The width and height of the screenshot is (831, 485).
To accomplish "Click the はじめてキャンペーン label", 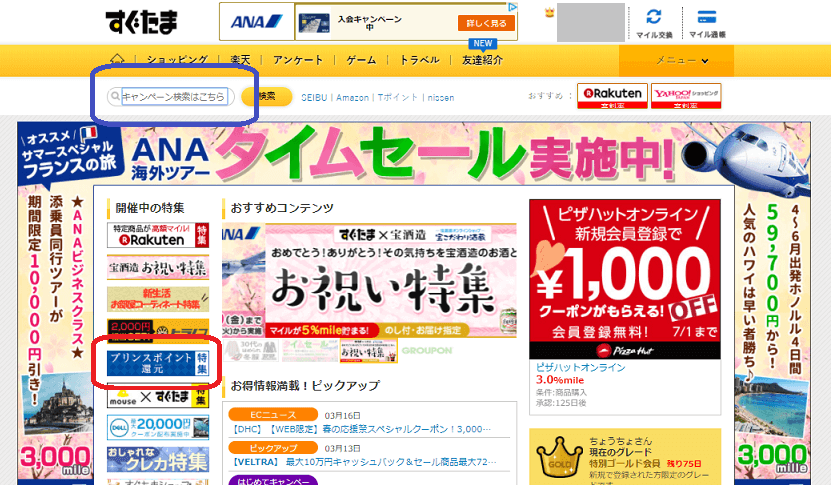I will pos(273,480).
